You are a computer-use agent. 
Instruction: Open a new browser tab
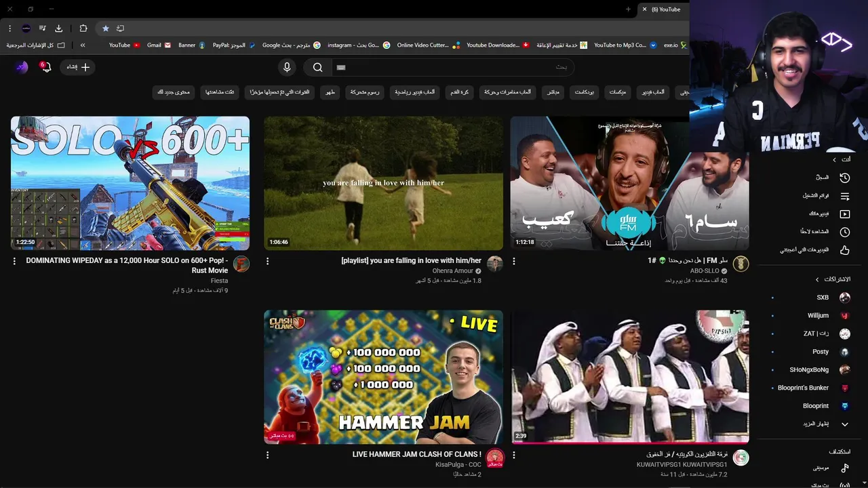coord(628,9)
